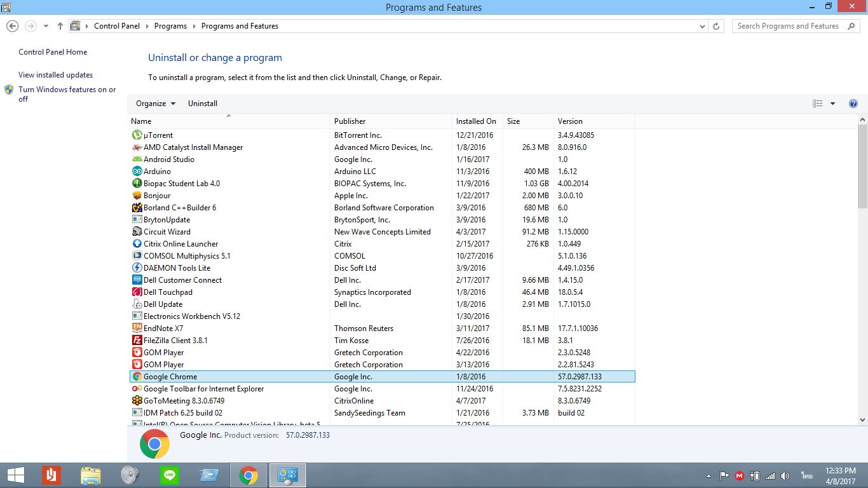
Task: Open the Control Panel Home link
Action: (53, 52)
